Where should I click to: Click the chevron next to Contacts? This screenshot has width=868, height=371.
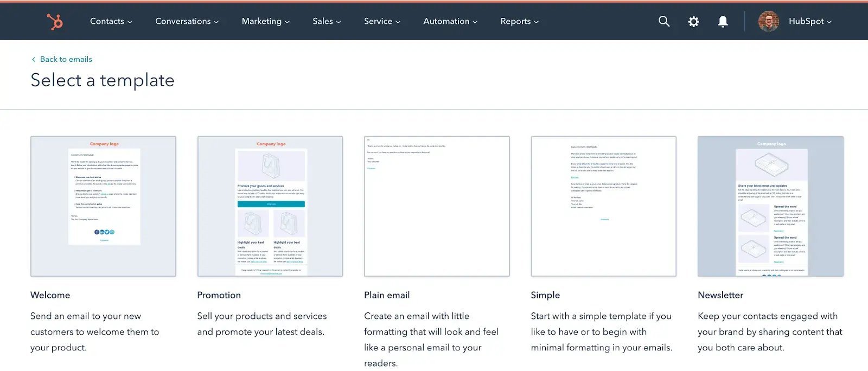point(130,22)
